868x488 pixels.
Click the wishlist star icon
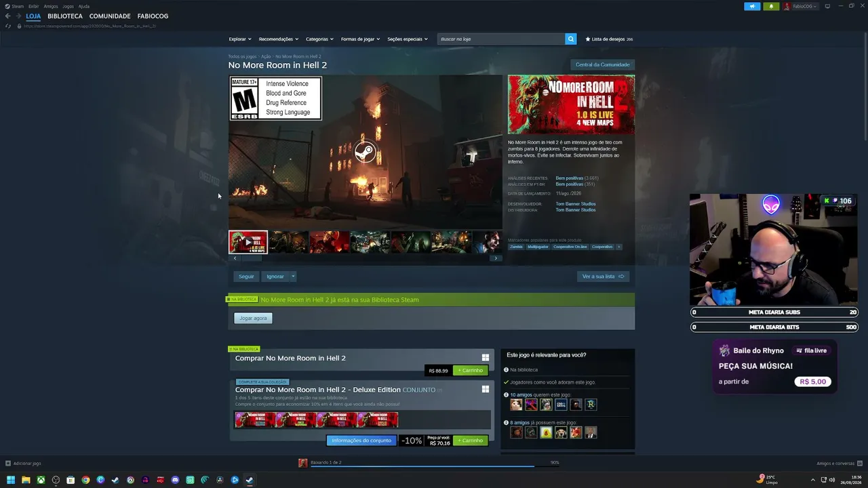pyautogui.click(x=588, y=39)
